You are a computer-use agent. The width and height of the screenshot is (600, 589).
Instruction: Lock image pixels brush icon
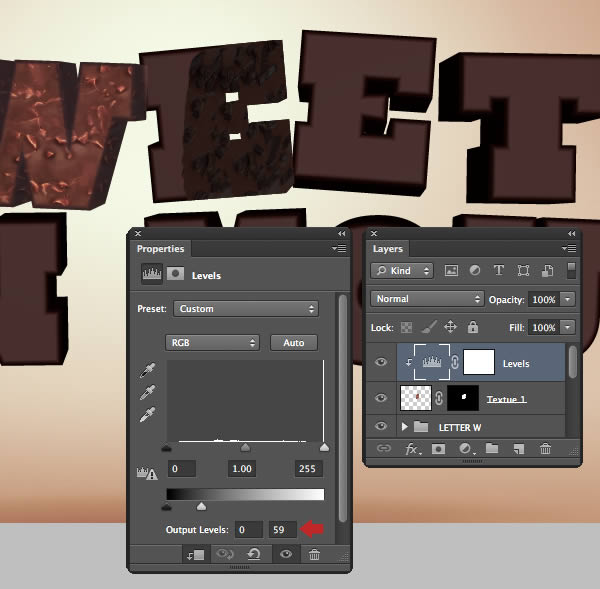tap(429, 327)
